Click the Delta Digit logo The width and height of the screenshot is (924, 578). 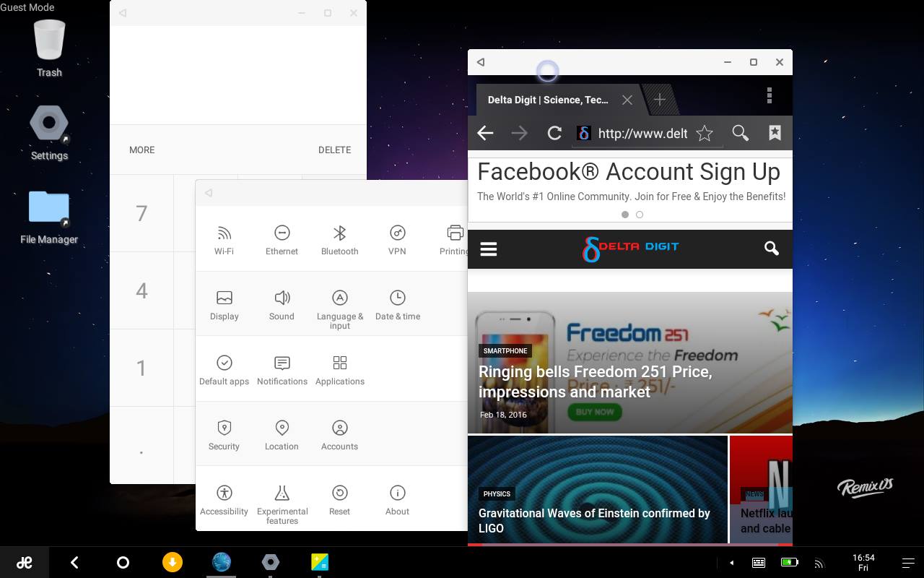point(630,249)
